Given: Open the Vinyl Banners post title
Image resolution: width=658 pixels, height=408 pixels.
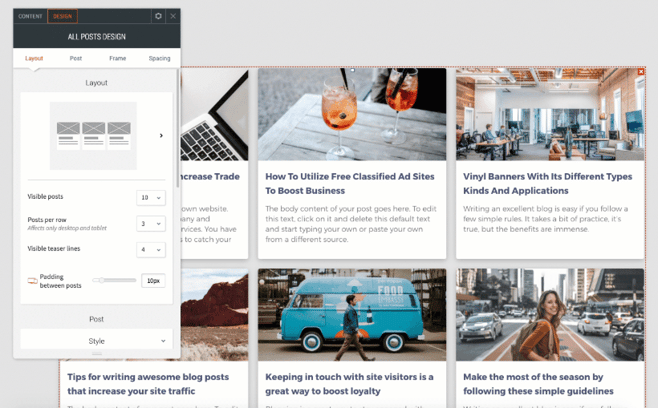Looking at the screenshot, I should click(x=547, y=182).
